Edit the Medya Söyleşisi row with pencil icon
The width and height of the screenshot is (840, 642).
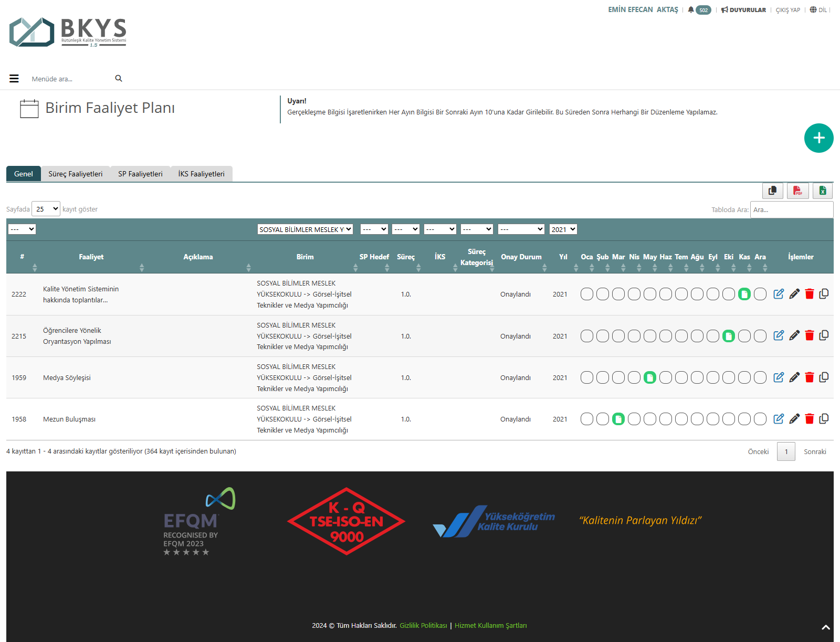pos(794,377)
